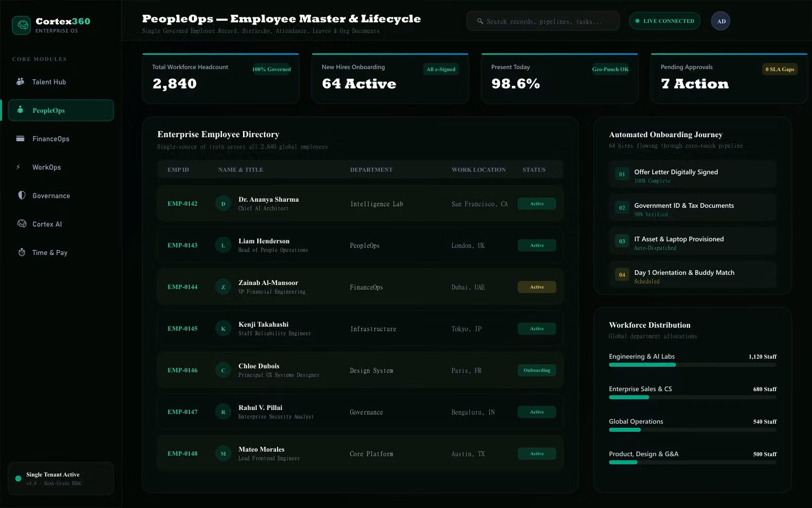812x508 pixels.
Task: Open the Time & Pay module
Action: pyautogui.click(x=61, y=252)
